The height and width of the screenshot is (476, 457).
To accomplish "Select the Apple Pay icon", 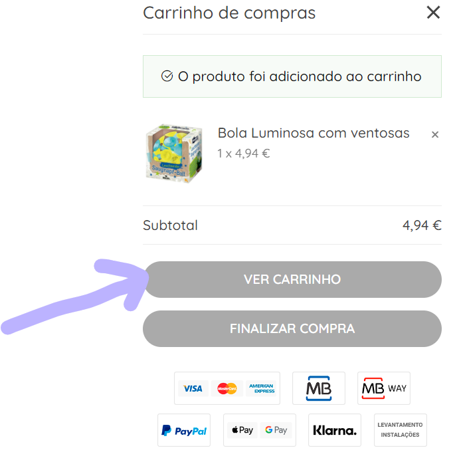I will 242,430.
